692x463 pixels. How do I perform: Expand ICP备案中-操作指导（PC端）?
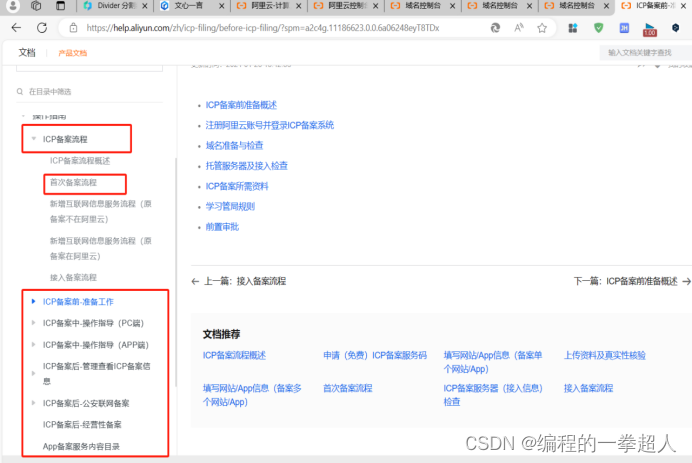(x=34, y=323)
